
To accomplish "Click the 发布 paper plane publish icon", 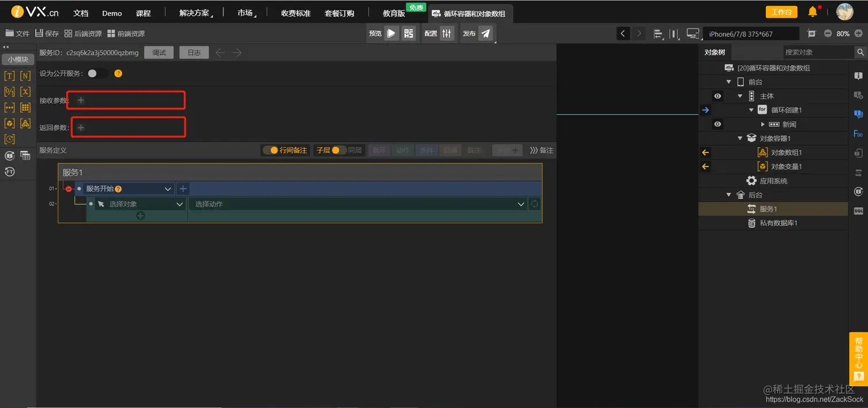I will (x=486, y=33).
